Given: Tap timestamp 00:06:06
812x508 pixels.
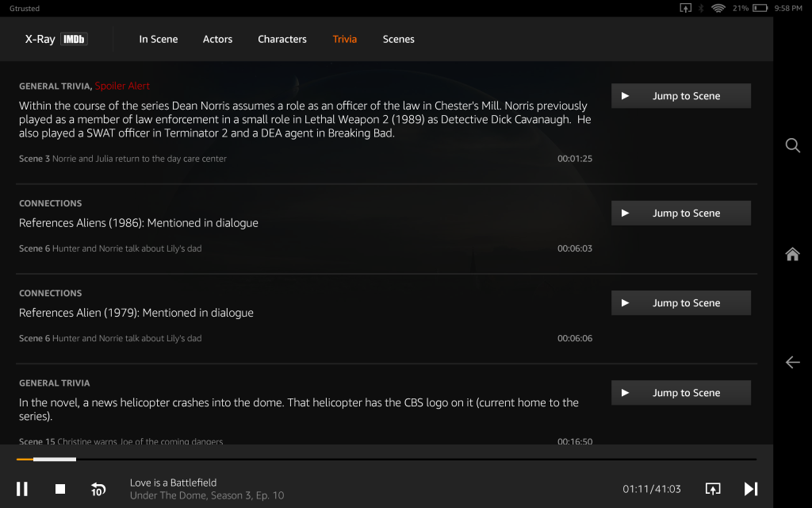Looking at the screenshot, I should (575, 338).
